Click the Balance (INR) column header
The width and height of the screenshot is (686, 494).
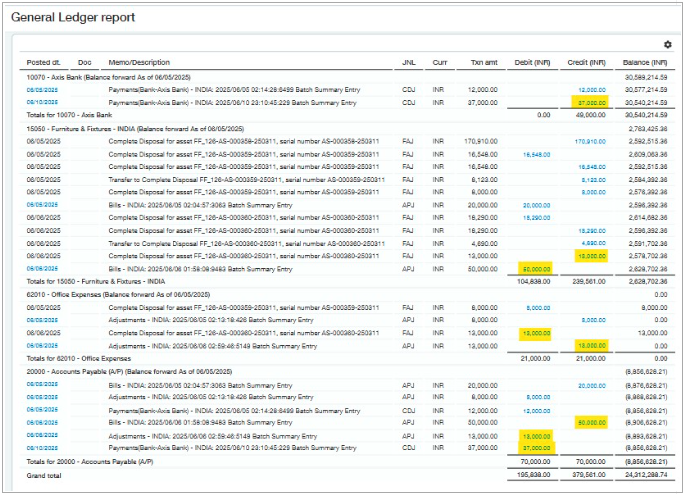[x=645, y=62]
